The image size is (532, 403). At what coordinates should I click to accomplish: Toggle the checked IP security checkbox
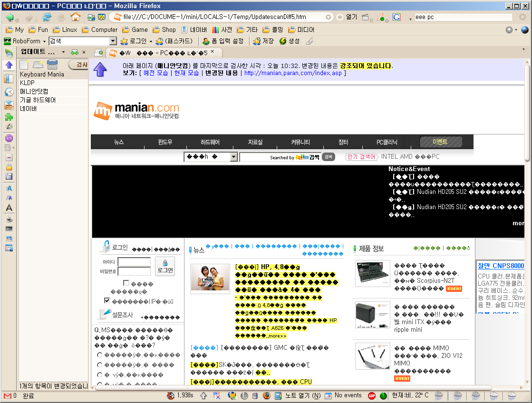(x=107, y=300)
